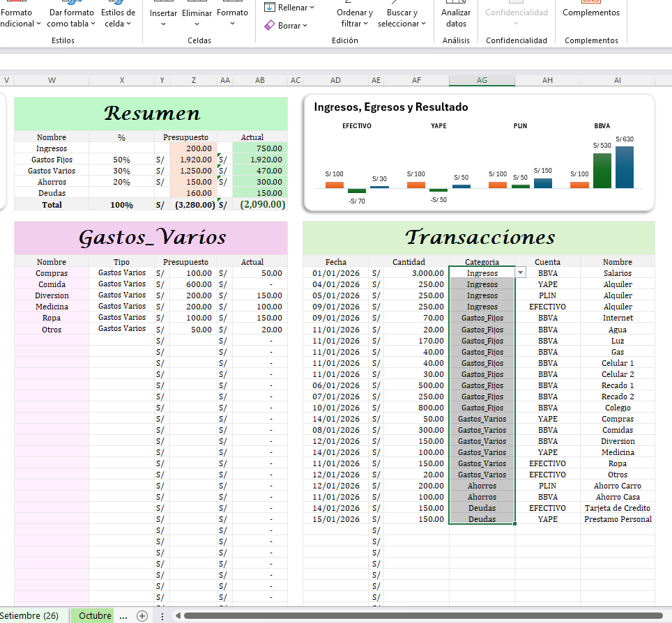Select column AH header
Viewport: 672px width, 623px height.
click(x=547, y=80)
